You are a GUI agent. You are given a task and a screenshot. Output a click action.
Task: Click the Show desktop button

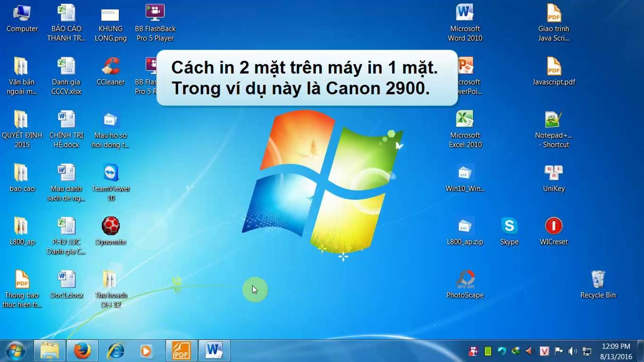coord(640,351)
